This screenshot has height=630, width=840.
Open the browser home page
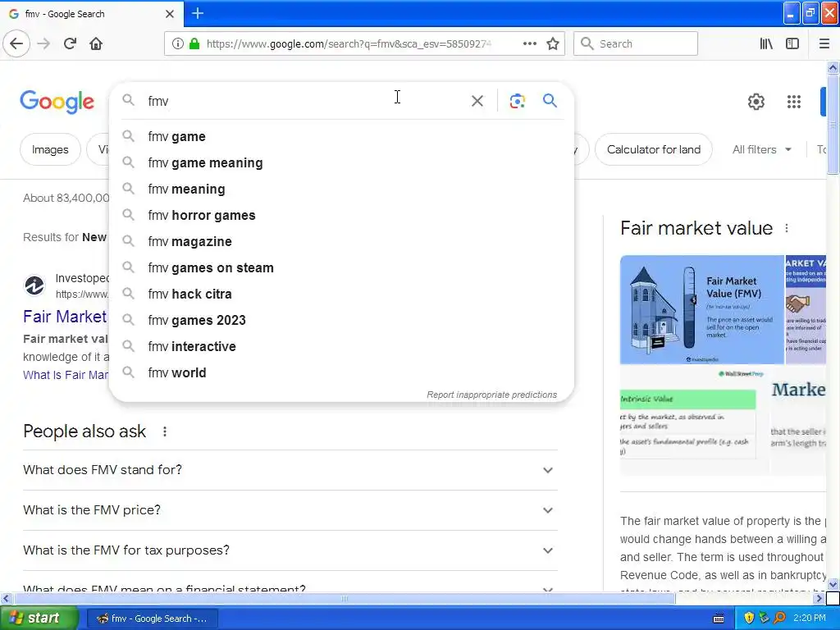(x=96, y=44)
